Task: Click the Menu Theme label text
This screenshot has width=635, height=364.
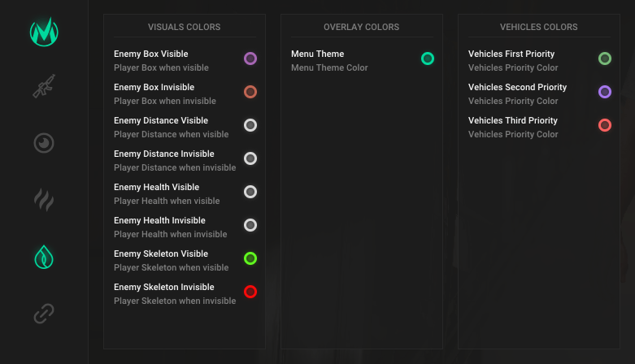Action: point(317,54)
